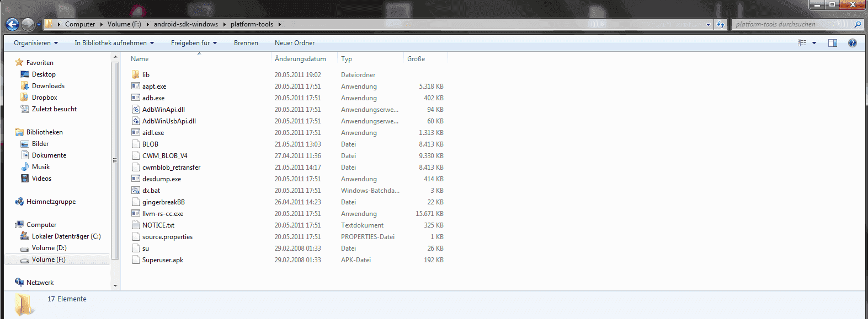Navigate to Volume (F:) breadcrumb
868x319 pixels.
pos(124,24)
